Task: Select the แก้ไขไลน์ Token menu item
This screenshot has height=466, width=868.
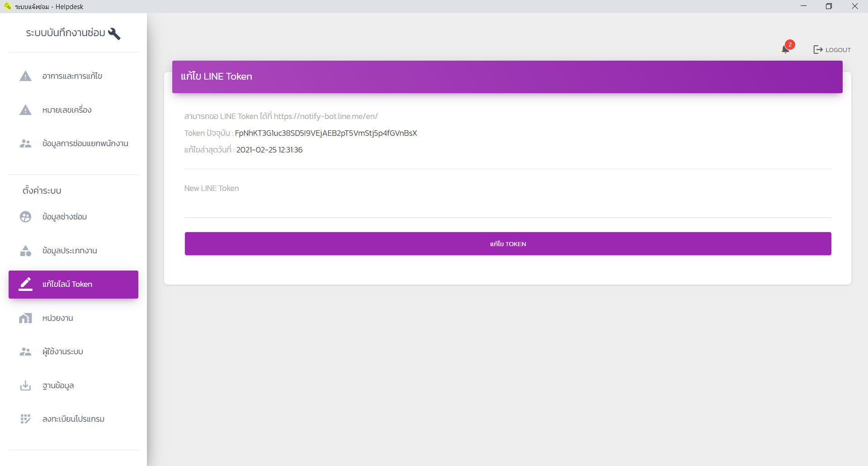Action: (73, 285)
